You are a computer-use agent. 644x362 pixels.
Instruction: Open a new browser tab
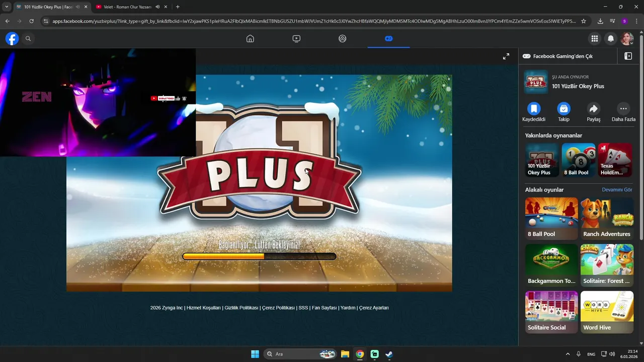click(x=178, y=7)
